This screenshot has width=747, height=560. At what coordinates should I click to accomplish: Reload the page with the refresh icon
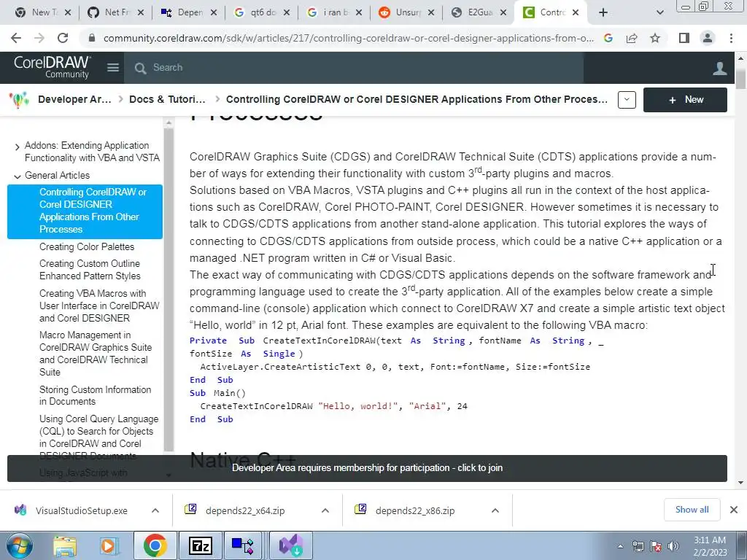[x=63, y=38]
